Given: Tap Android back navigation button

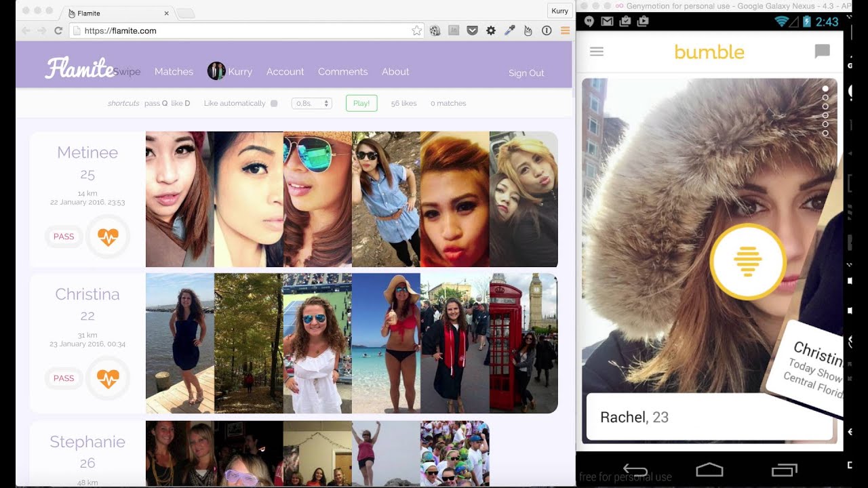Looking at the screenshot, I should pos(635,470).
